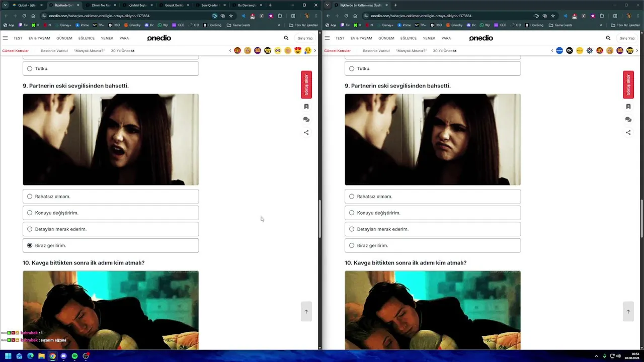Click red 'Görüş Bildir' button in left window

point(306,84)
